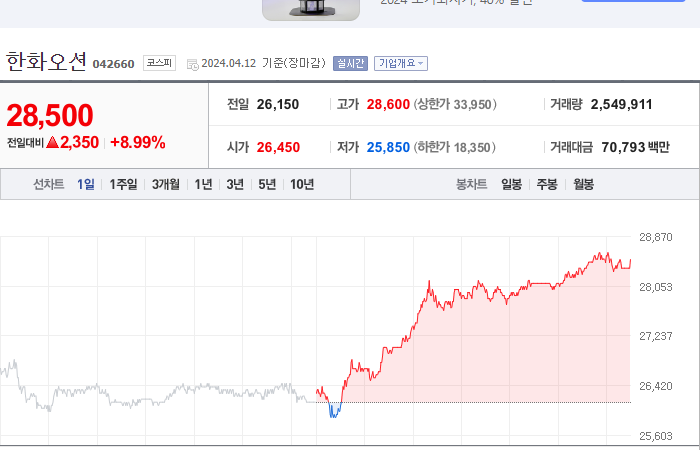The image size is (700, 450).
Task: Click the 상한가 33,950 text
Action: [455, 104]
